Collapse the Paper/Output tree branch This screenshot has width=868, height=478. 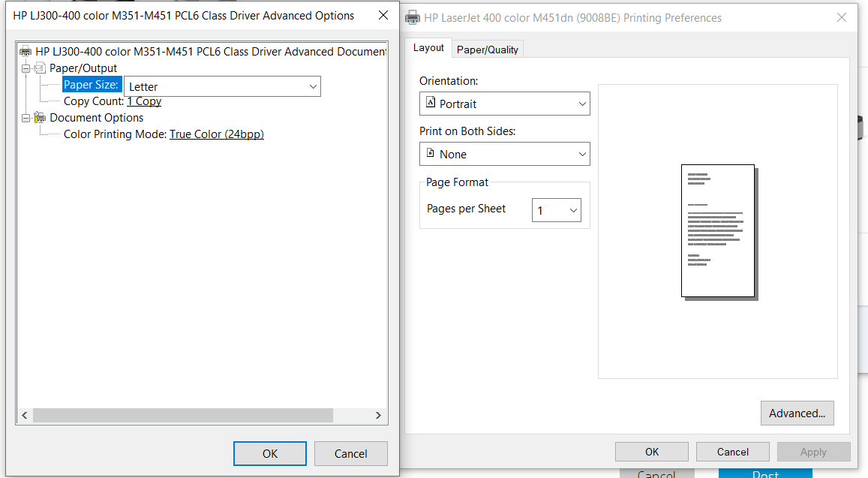(27, 68)
